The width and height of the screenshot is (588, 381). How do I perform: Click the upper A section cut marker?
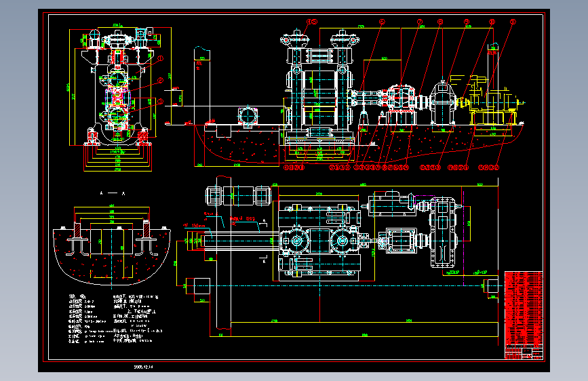click(x=264, y=223)
